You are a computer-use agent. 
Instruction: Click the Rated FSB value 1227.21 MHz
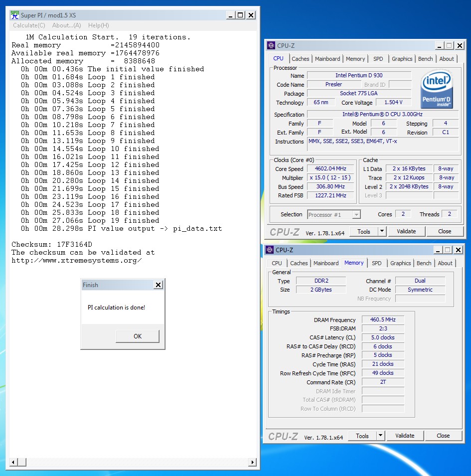click(330, 195)
